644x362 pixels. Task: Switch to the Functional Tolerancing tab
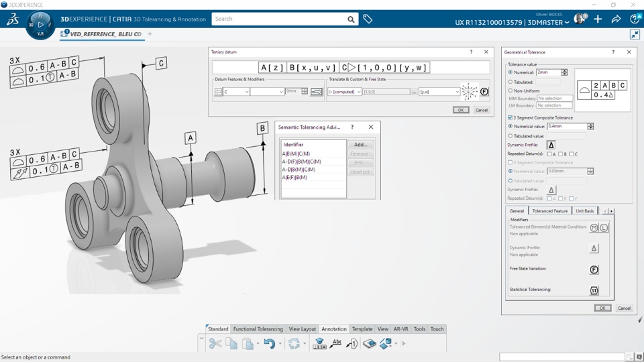pos(258,329)
